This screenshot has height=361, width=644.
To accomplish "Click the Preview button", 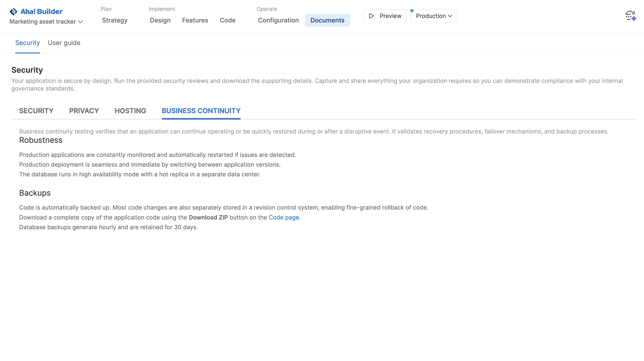I will (385, 16).
